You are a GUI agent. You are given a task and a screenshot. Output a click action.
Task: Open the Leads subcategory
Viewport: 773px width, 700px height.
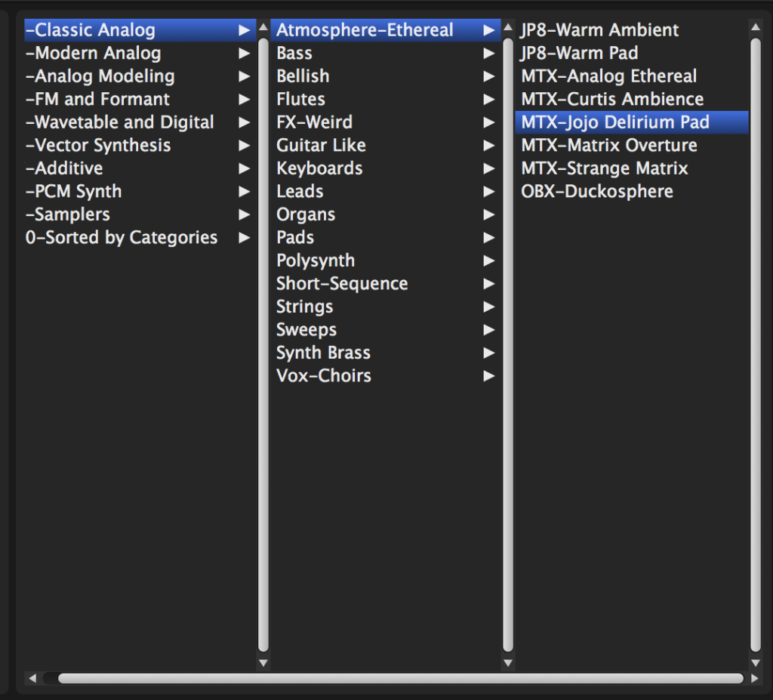[x=386, y=191]
